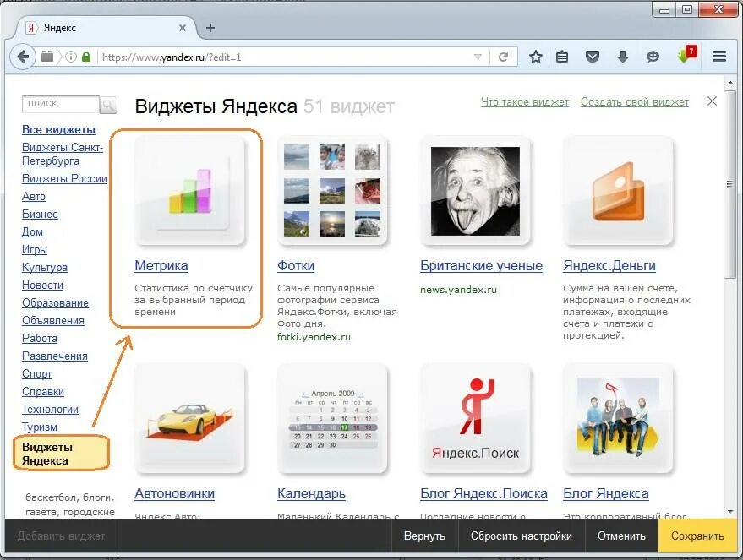The image size is (743, 560).
Task: Click the site identity box icon left of info
Action: coord(46,57)
